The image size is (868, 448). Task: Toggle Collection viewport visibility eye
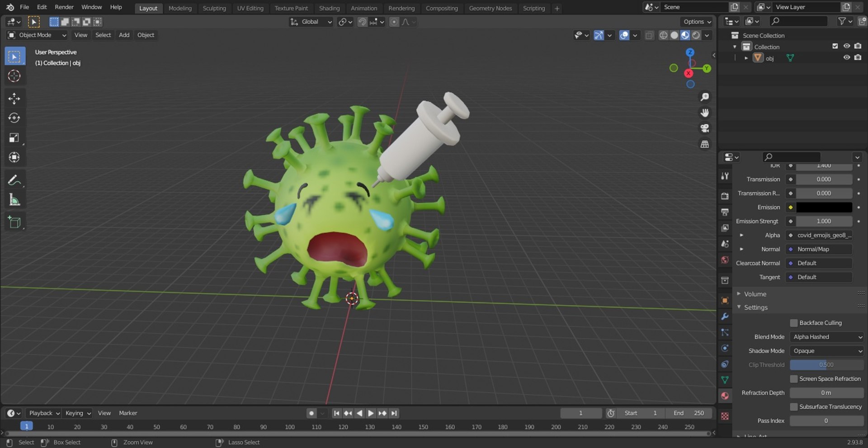pos(847,46)
